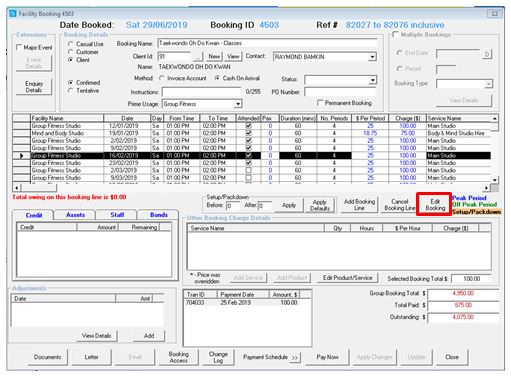Click Add under Adjustments
This screenshot has width=511, height=376.
click(149, 336)
